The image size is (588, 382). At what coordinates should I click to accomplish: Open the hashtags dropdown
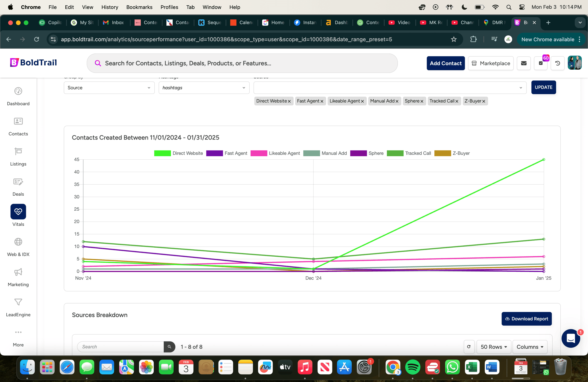point(204,88)
